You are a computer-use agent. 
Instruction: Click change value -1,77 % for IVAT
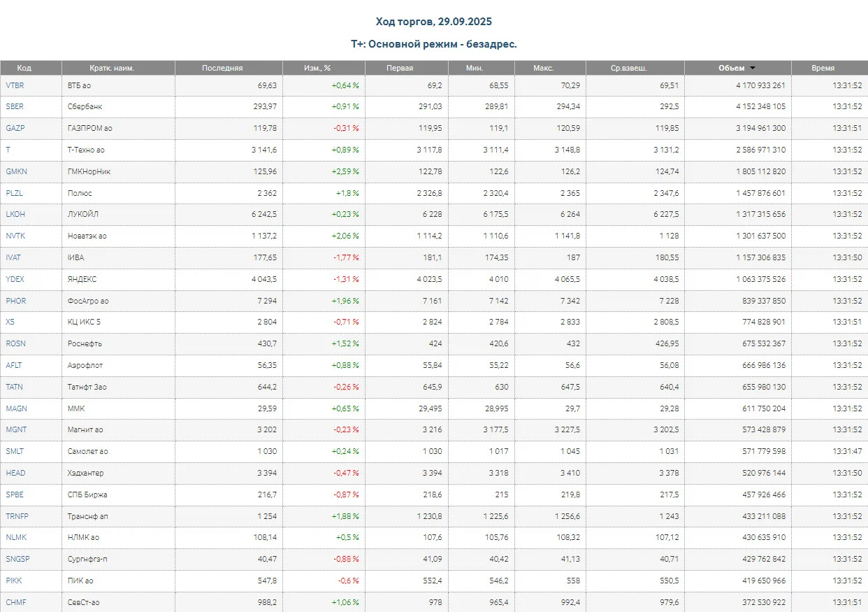click(x=346, y=258)
